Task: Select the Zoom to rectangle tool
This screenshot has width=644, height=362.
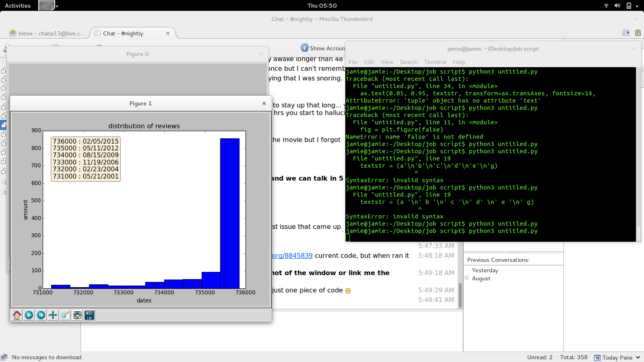Action: coord(65,315)
